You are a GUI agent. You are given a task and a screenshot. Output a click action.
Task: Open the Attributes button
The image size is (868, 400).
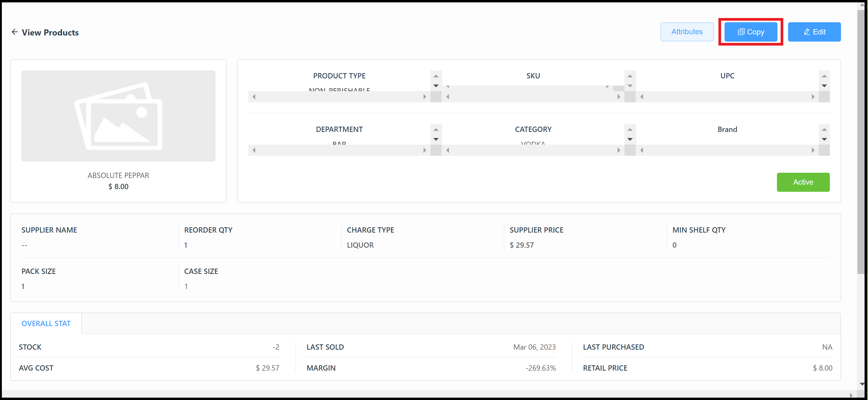(x=687, y=32)
